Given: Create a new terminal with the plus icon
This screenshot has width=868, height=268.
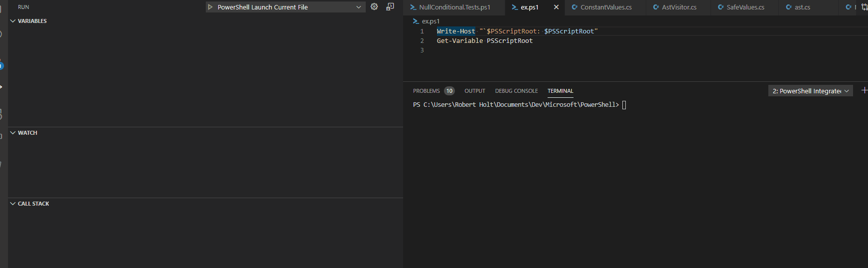Looking at the screenshot, I should click(x=865, y=90).
